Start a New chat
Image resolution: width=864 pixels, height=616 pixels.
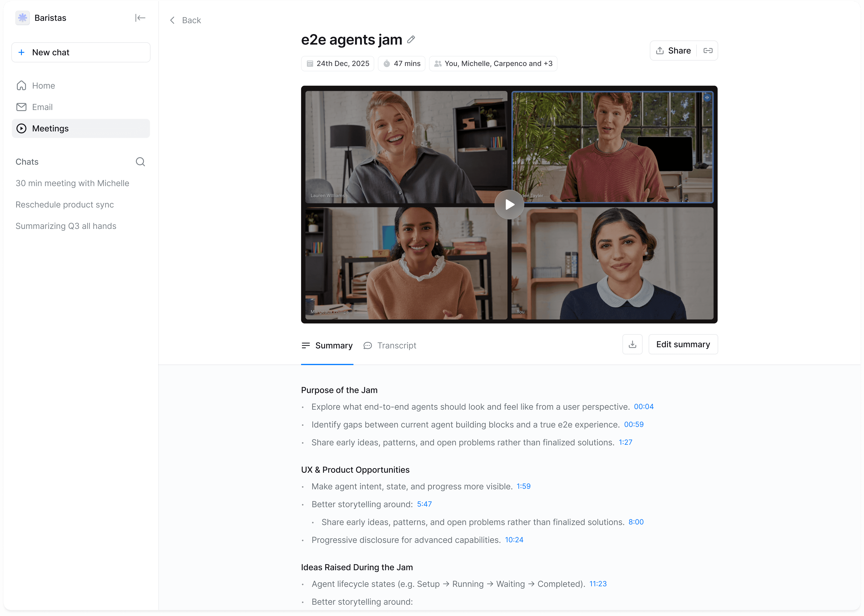pyautogui.click(x=81, y=52)
